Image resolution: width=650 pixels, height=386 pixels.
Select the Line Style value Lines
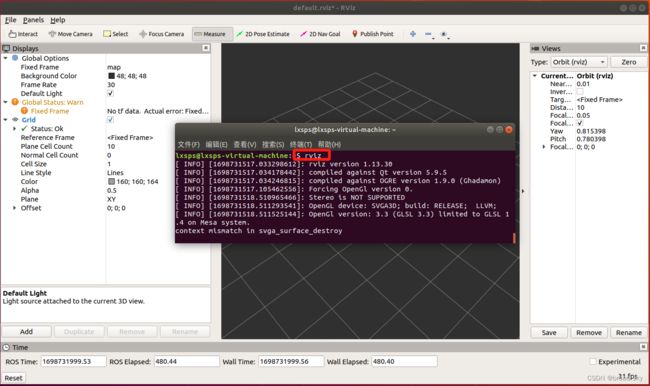[x=115, y=172]
